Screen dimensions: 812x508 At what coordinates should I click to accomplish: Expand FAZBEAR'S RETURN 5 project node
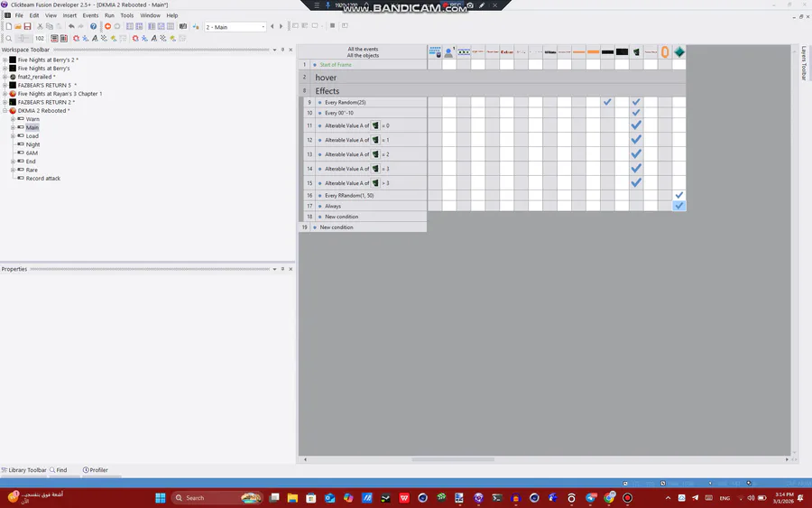[5, 85]
